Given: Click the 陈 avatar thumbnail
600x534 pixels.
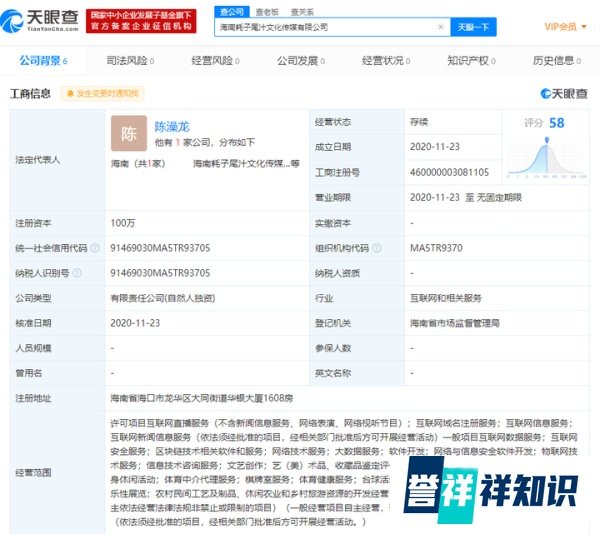Looking at the screenshot, I should point(129,134).
